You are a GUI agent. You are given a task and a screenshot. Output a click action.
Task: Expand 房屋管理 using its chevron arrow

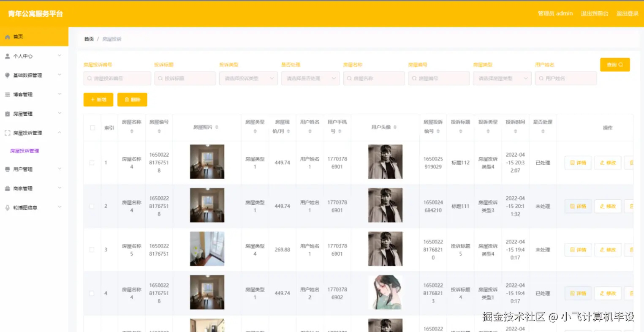[x=60, y=113]
